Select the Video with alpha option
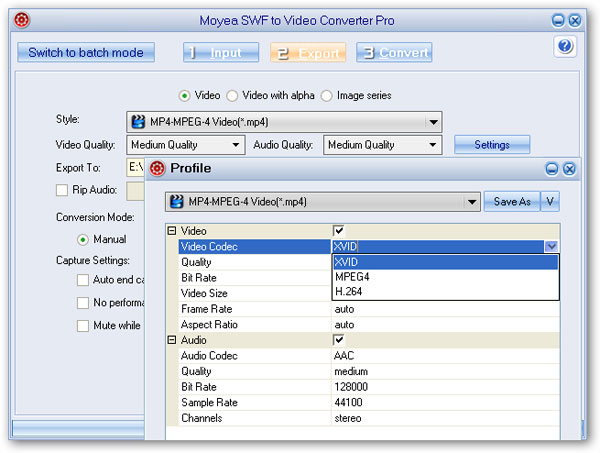Image resolution: width=600 pixels, height=453 pixels. (x=232, y=96)
